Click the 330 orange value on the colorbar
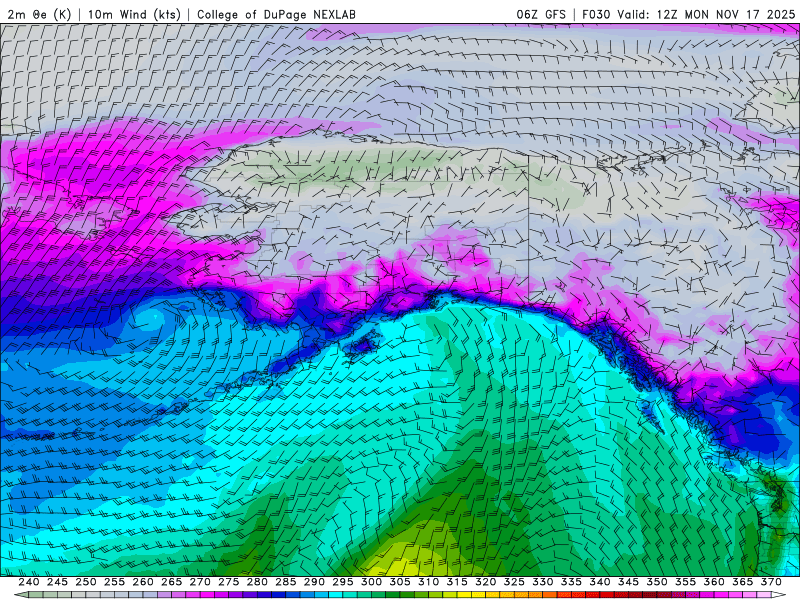The image size is (800, 600). pyautogui.click(x=542, y=582)
